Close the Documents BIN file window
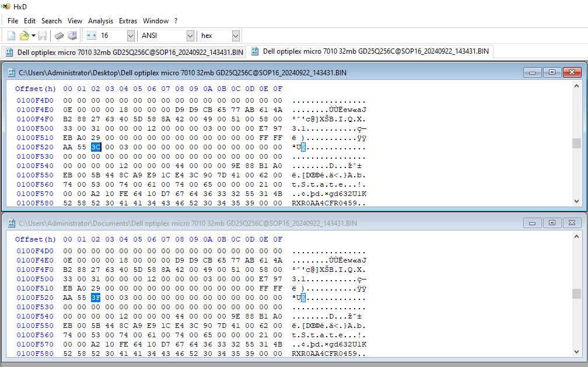 coord(572,223)
